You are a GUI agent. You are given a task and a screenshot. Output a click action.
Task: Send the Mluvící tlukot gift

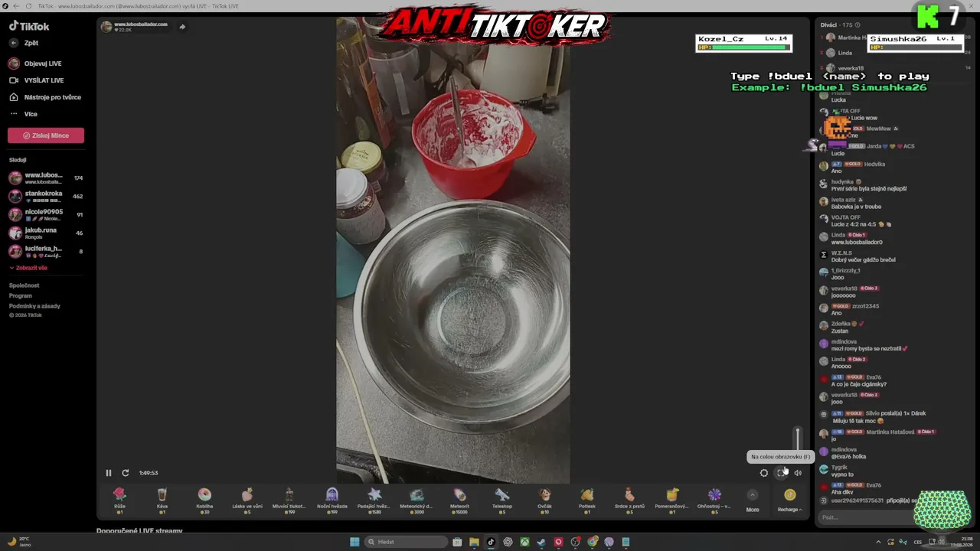click(289, 500)
